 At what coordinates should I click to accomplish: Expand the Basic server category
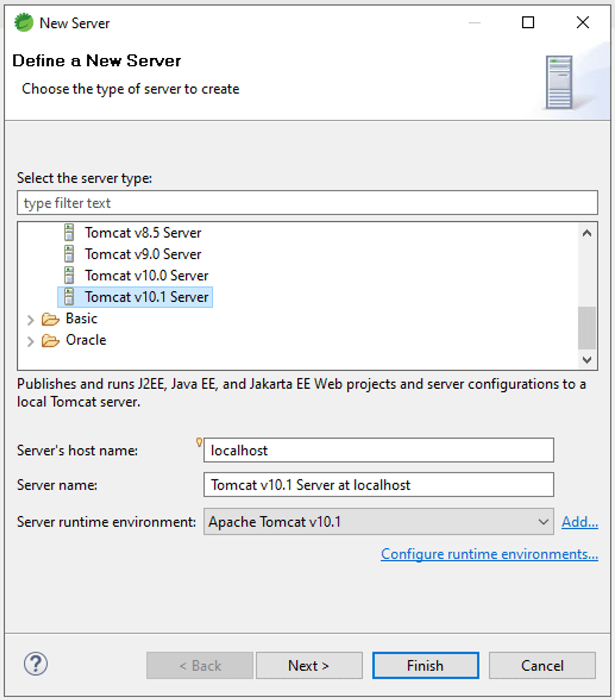30,319
